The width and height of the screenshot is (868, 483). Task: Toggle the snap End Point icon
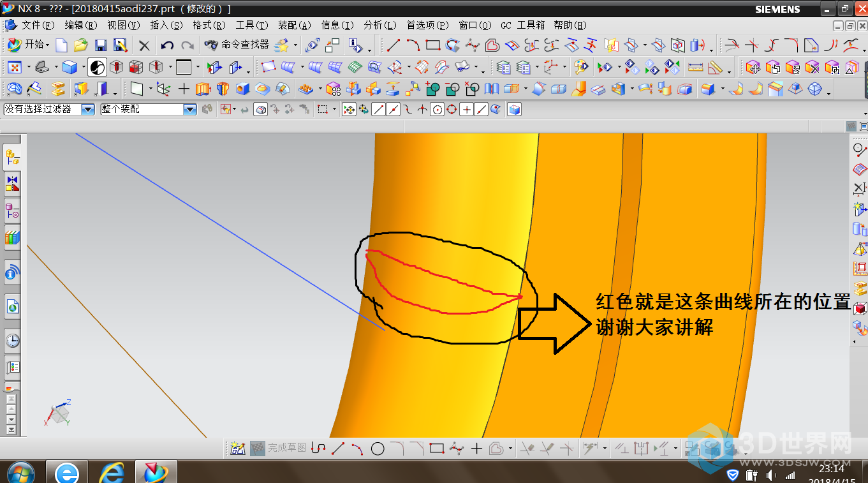tap(379, 110)
